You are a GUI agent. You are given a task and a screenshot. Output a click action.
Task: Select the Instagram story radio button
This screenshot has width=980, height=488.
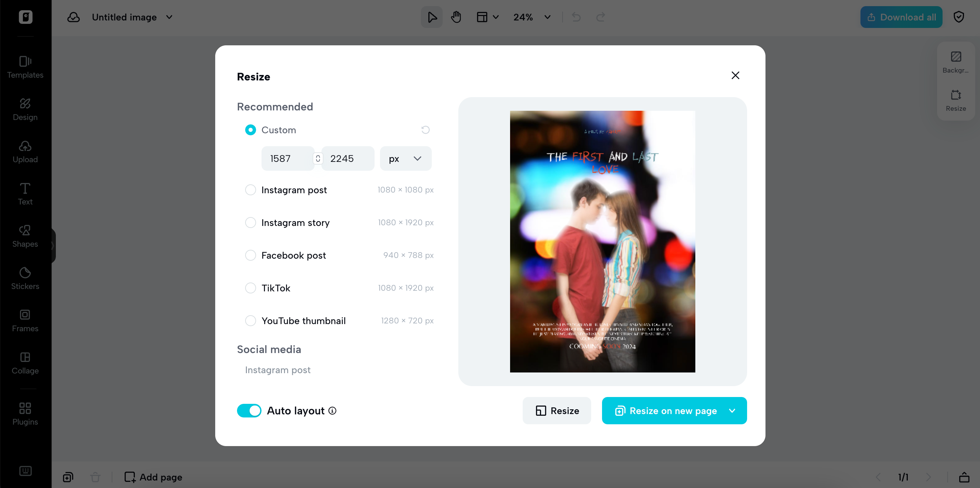point(250,222)
